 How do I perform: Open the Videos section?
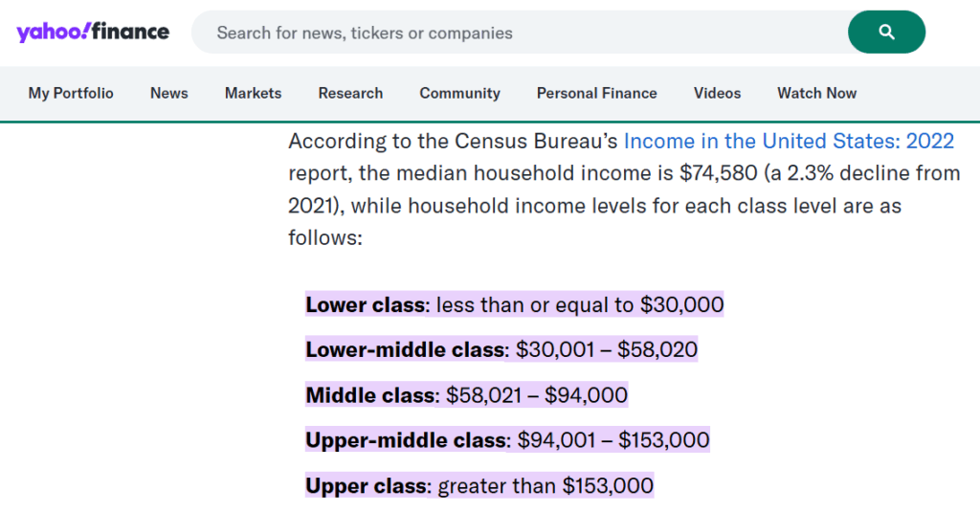(x=717, y=93)
